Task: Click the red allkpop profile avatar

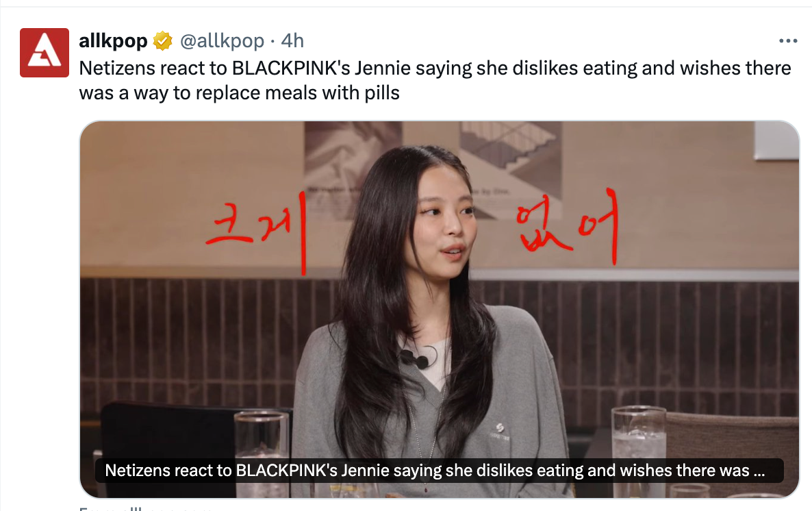Action: pos(45,52)
